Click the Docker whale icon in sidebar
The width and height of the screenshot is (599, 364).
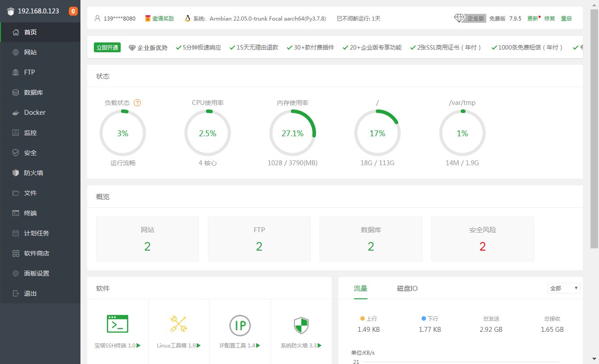[16, 113]
